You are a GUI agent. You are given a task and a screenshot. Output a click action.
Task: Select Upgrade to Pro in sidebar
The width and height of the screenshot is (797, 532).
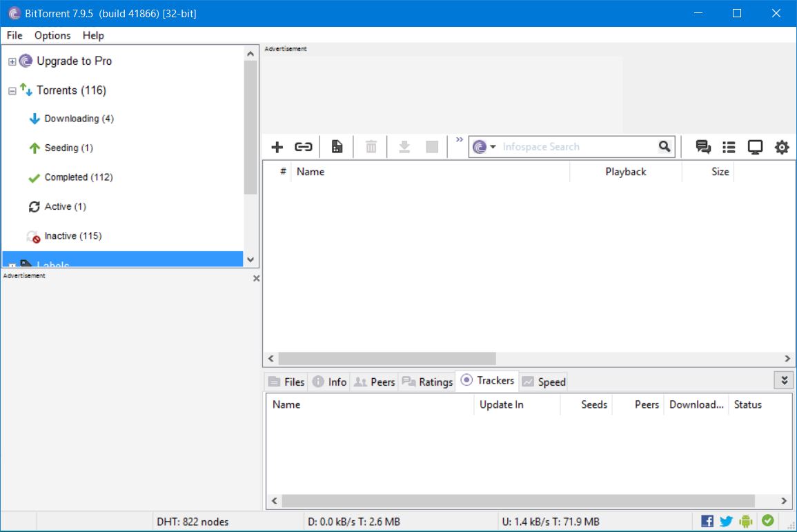click(x=75, y=61)
